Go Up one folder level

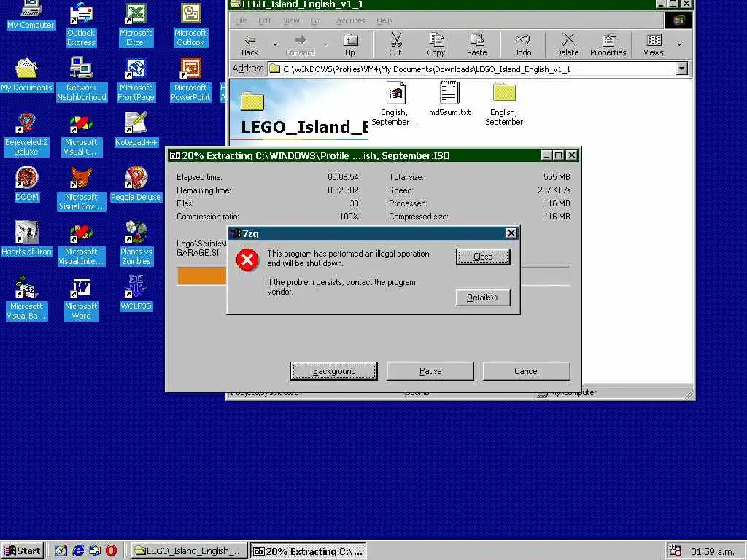tap(350, 44)
